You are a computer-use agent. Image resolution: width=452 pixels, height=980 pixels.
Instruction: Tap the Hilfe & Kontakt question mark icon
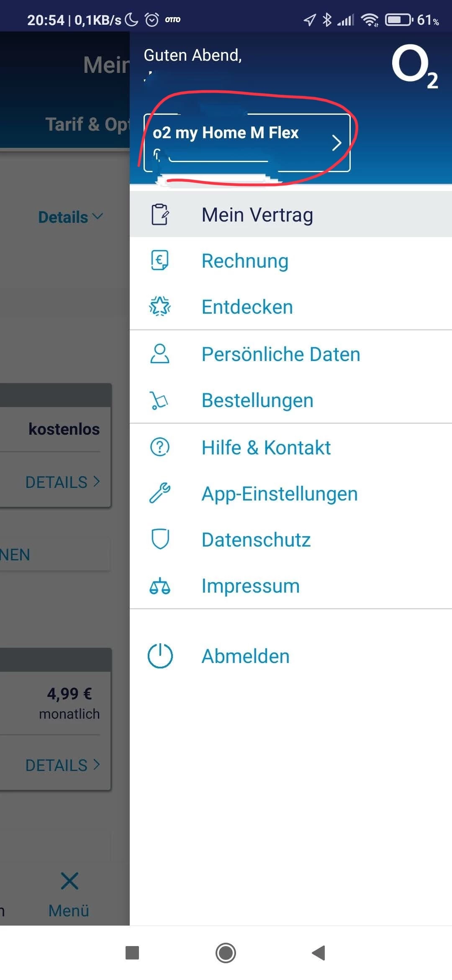click(159, 447)
